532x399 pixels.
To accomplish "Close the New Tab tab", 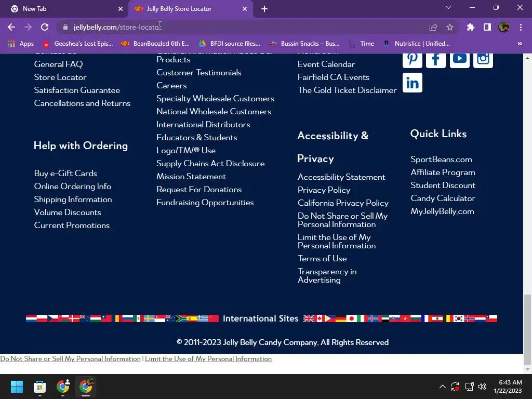I will pos(121,9).
